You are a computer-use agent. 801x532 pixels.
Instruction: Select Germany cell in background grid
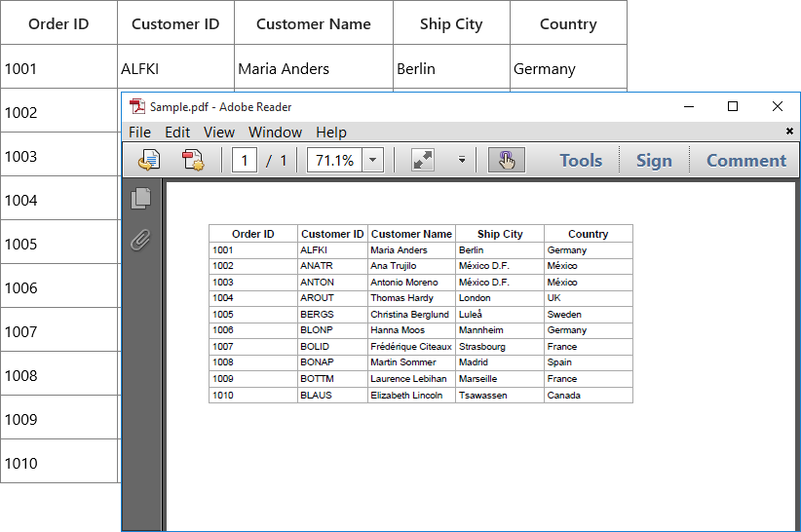pos(568,68)
